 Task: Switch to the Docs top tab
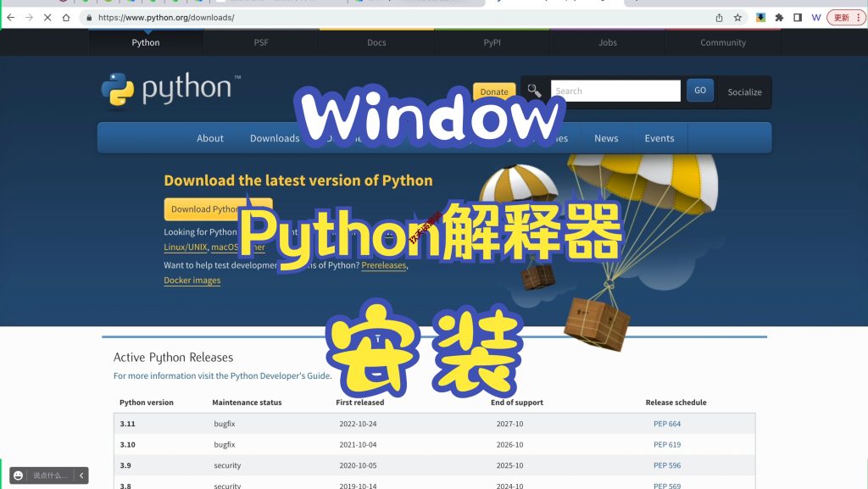tap(376, 42)
